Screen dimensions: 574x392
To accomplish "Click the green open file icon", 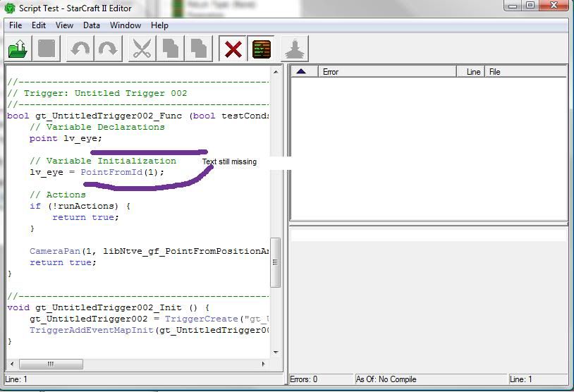I will (18, 49).
